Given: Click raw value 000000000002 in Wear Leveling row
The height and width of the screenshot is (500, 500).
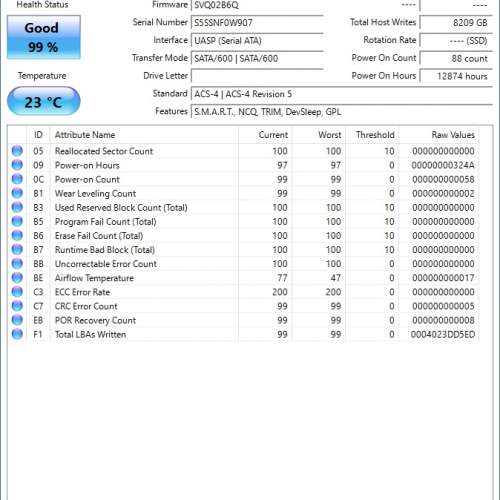Looking at the screenshot, I should (x=443, y=193).
